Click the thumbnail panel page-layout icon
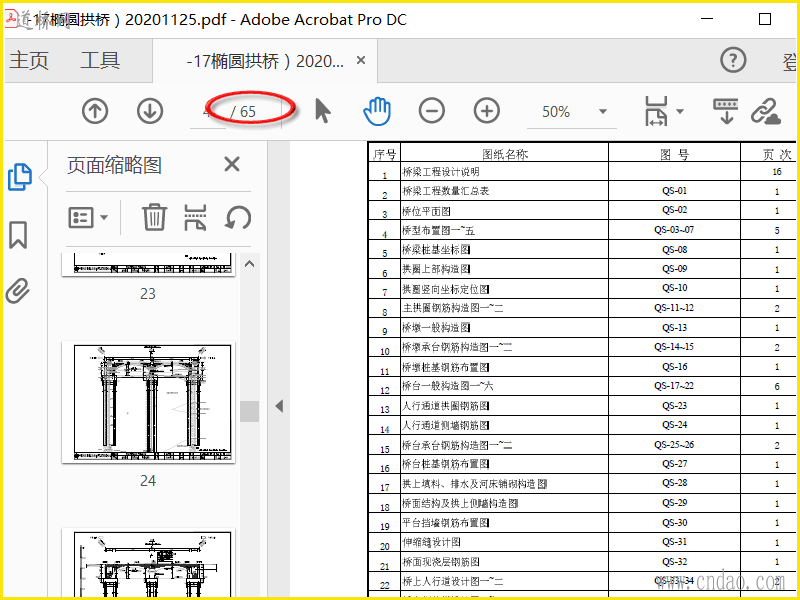 tap(195, 217)
